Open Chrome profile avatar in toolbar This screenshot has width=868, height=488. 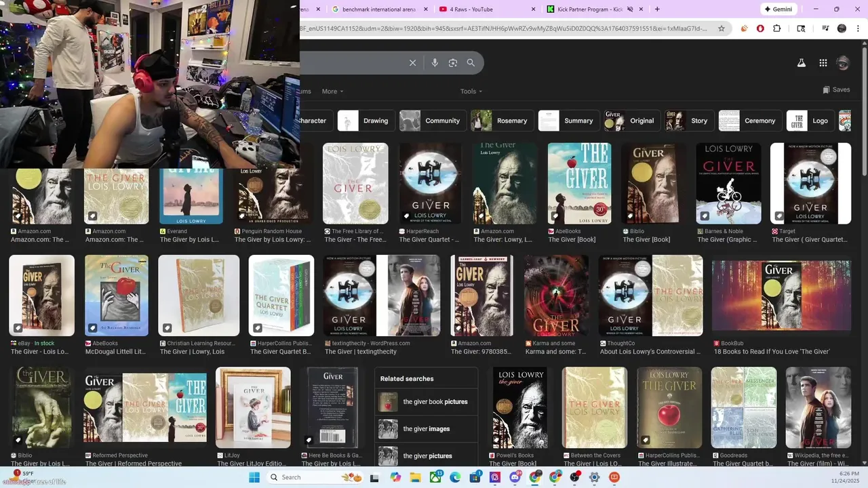pos(842,28)
